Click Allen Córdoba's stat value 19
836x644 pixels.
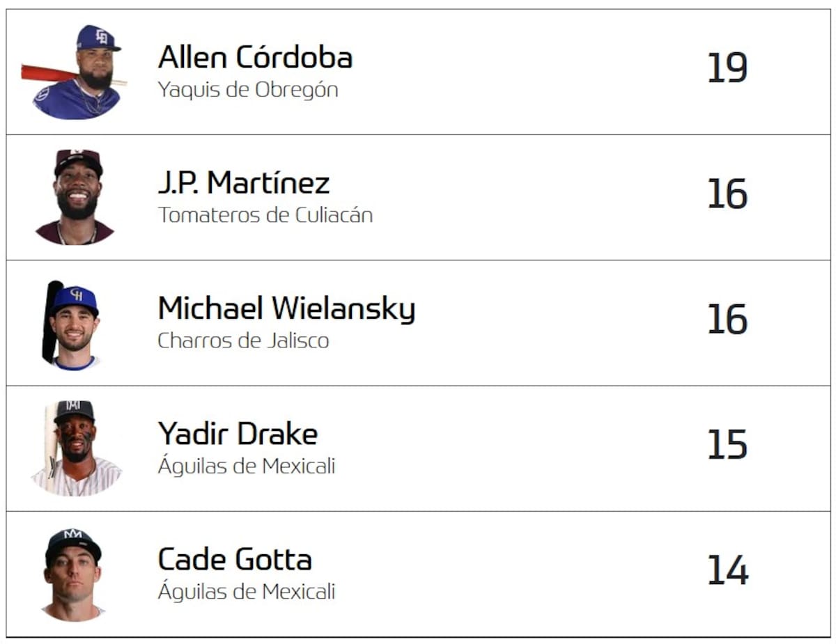pyautogui.click(x=727, y=68)
